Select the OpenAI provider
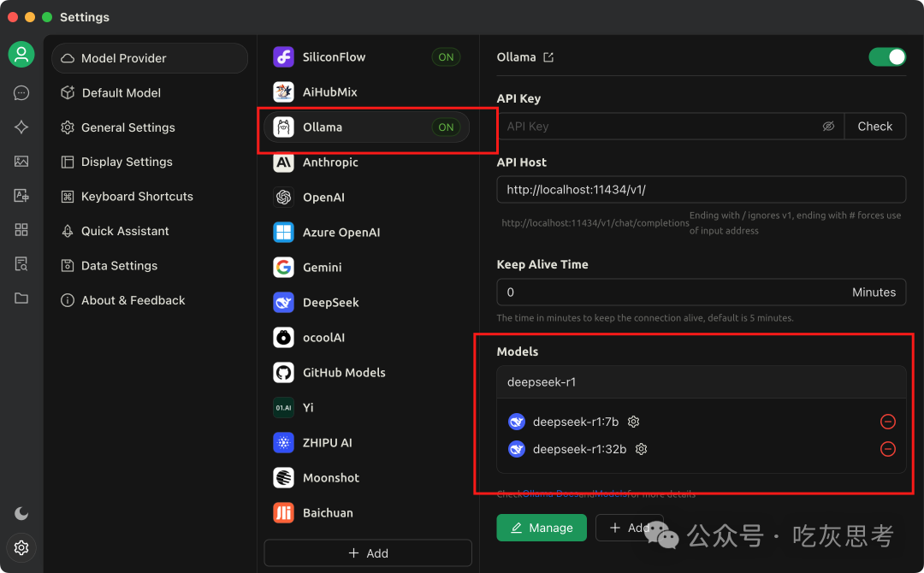 coord(366,198)
